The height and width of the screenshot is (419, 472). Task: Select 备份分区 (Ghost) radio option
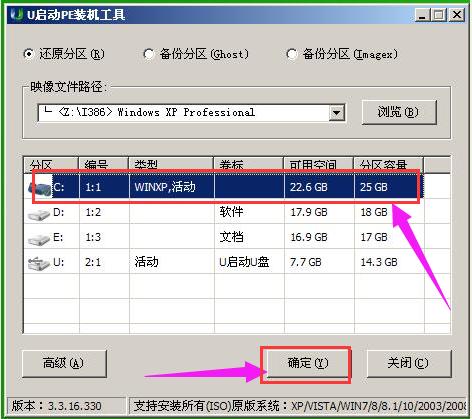pos(149,54)
